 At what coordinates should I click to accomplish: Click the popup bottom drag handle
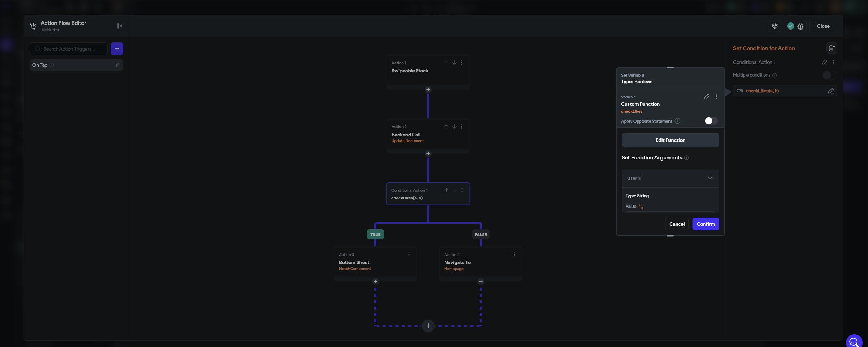[670, 236]
